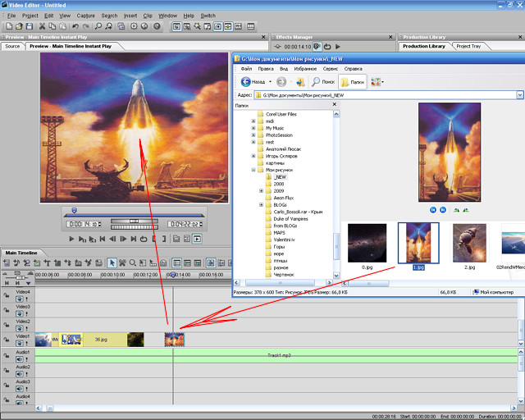Screen dimensions: 525x420
Task: Collapse the Мои рисунки folder node
Action: click(253, 170)
